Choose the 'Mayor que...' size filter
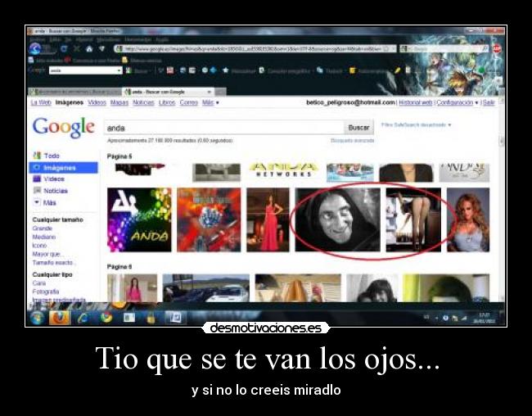This screenshot has width=532, height=416. tap(47, 254)
